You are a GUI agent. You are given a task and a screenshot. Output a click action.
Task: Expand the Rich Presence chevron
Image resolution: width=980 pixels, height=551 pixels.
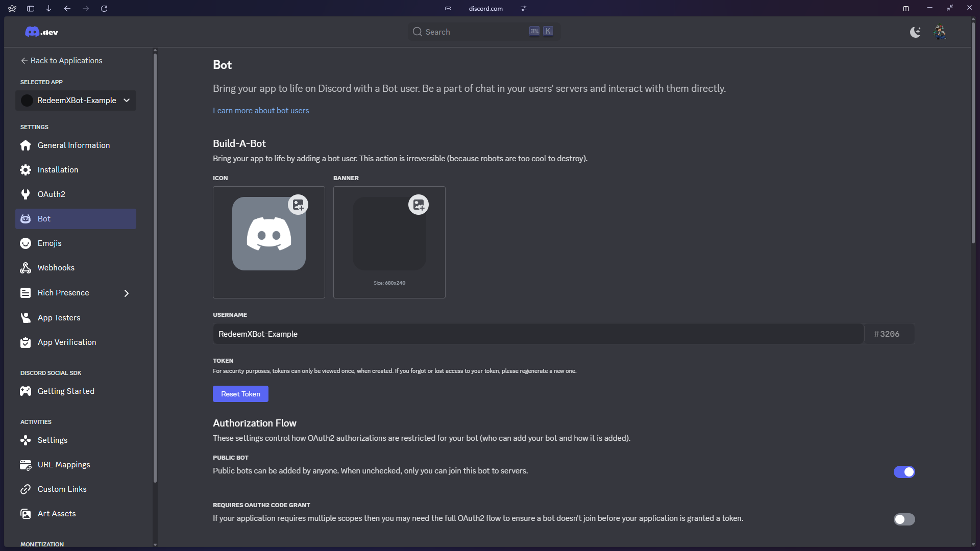[127, 293]
